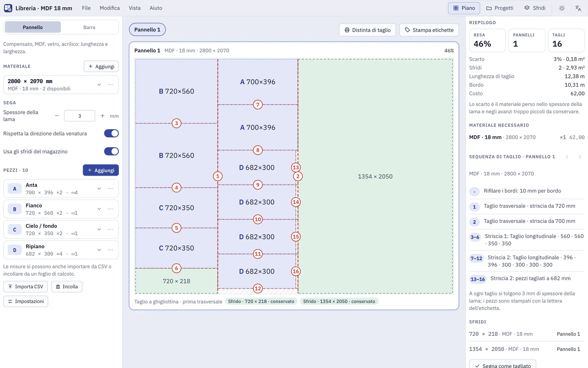This screenshot has height=368, width=588.
Task: Select cut marker 6 on the panel
Action: click(176, 268)
